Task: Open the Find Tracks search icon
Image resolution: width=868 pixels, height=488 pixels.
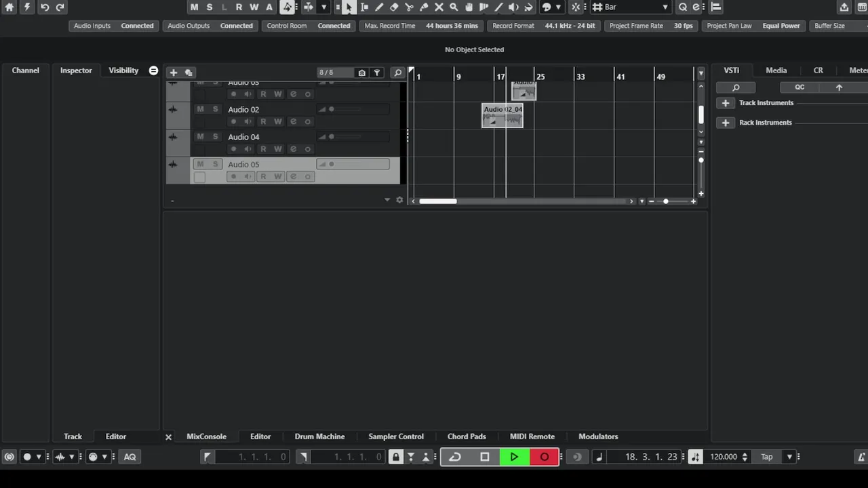Action: click(398, 73)
